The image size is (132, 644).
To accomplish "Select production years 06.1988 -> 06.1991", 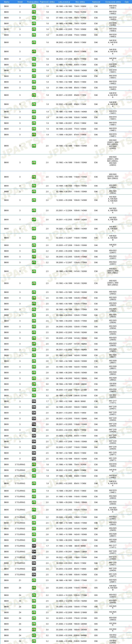I will pyautogui.click(x=64, y=580).
